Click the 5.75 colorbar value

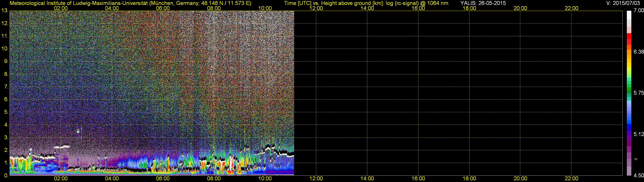pyautogui.click(x=638, y=93)
